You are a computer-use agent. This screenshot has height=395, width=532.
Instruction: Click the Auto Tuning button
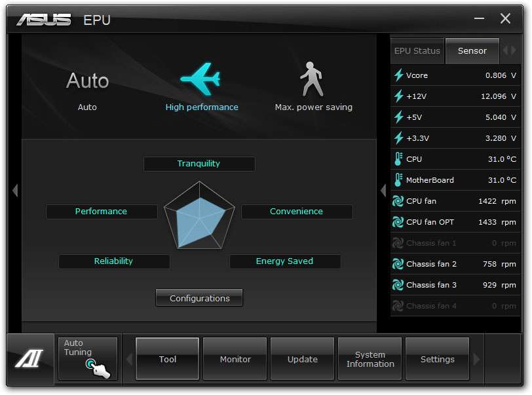click(88, 358)
